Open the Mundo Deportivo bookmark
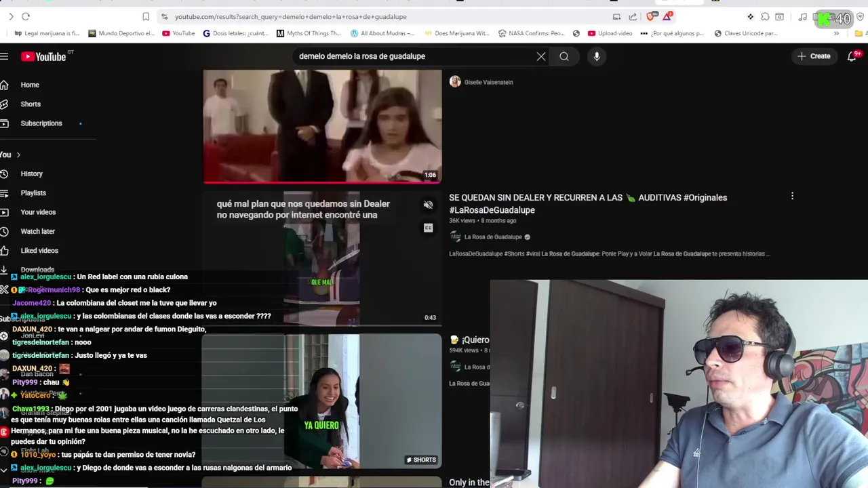868x488 pixels. click(x=121, y=33)
